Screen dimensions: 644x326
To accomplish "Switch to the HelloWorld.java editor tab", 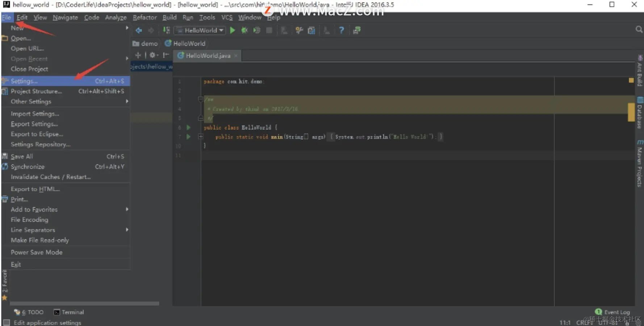I will 208,55.
